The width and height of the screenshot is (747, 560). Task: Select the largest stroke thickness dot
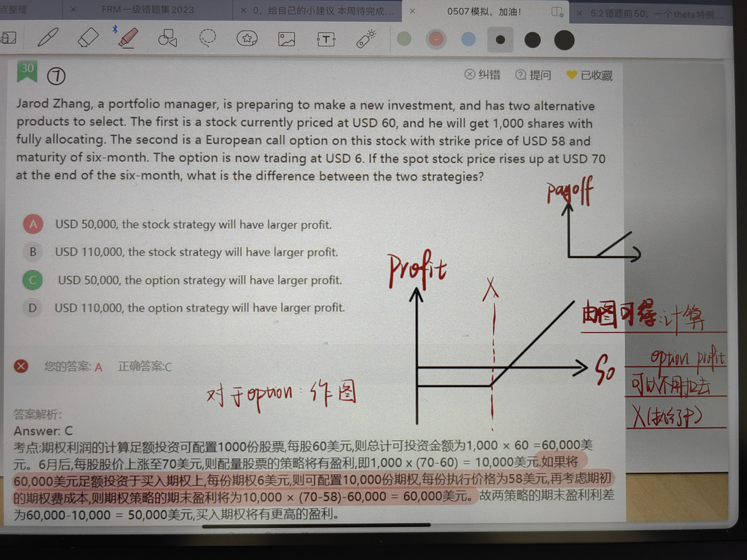click(x=564, y=40)
